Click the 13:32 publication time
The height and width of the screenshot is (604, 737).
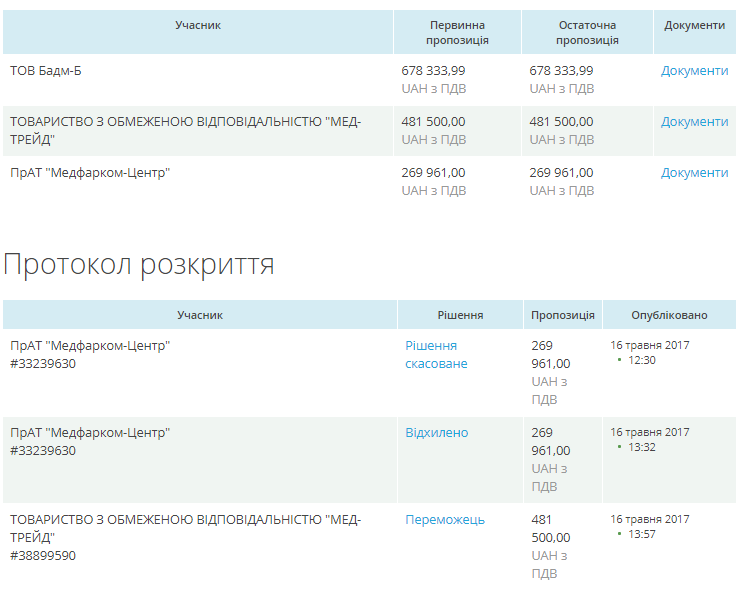(x=641, y=448)
